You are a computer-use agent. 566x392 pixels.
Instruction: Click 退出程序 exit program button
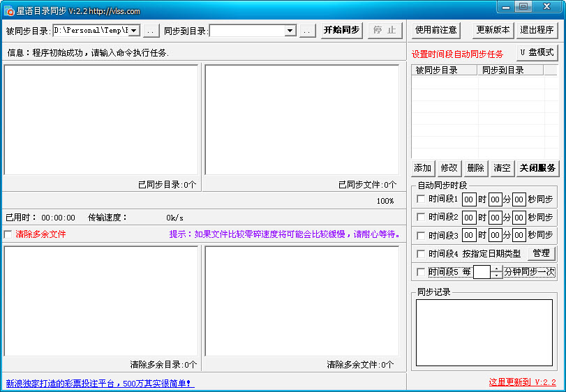click(537, 30)
